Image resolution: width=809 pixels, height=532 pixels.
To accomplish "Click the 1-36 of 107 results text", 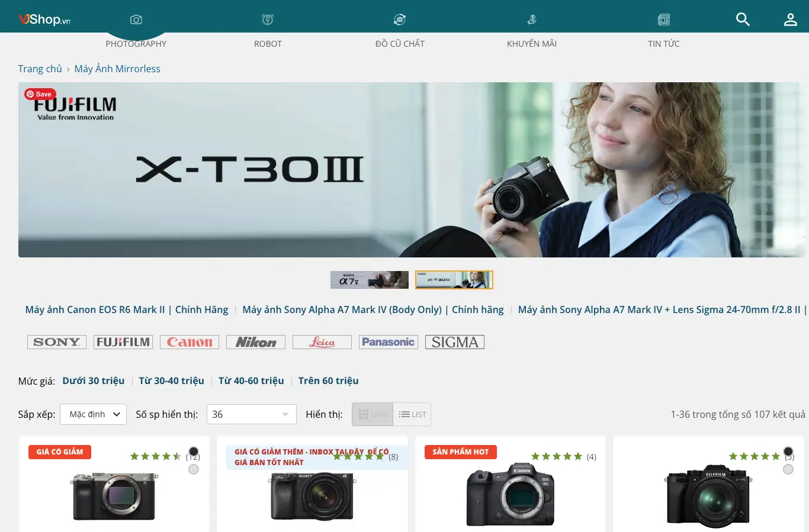I will [738, 414].
